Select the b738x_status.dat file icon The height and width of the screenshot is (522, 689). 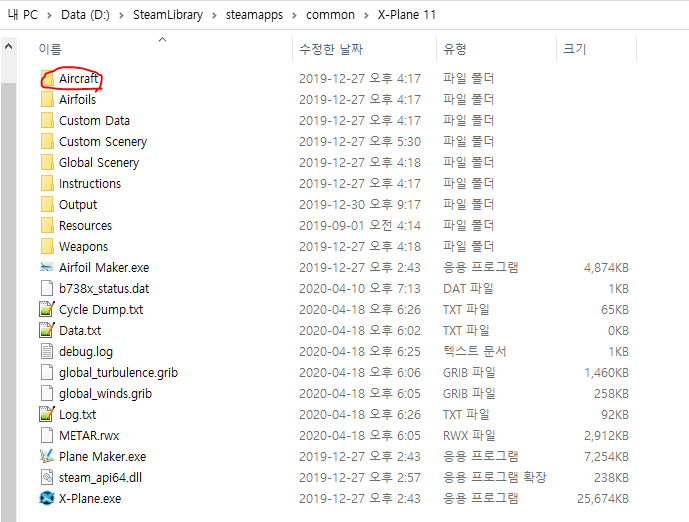47,289
